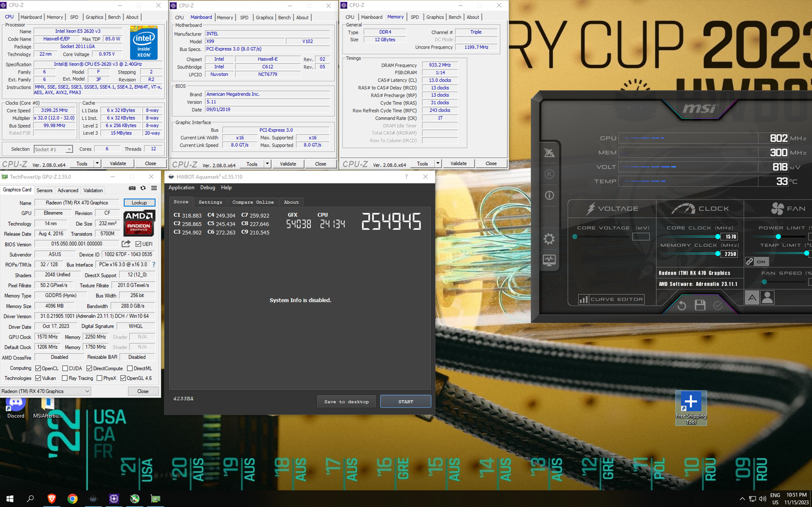
Task: Click the auto fan 'A' icon
Action: [x=752, y=297]
